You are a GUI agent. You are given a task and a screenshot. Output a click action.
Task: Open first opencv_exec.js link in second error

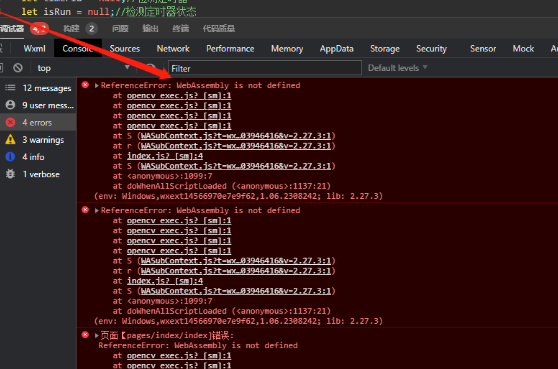tap(179, 221)
